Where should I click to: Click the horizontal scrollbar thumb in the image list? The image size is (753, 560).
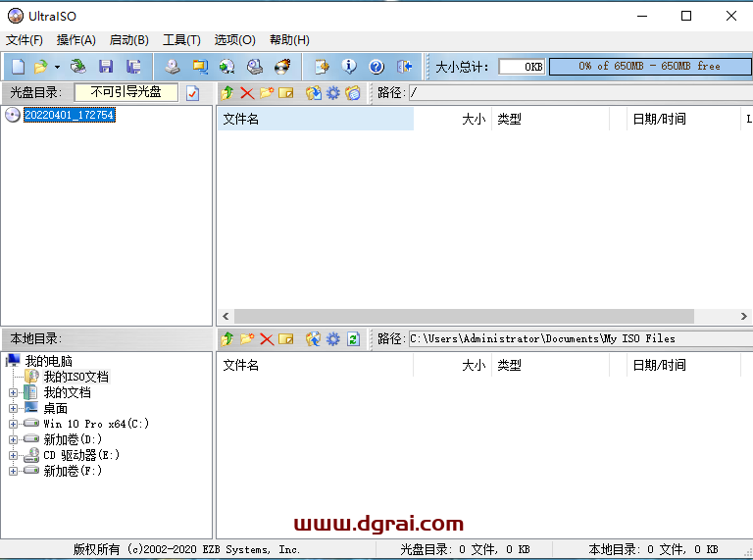coord(464,316)
